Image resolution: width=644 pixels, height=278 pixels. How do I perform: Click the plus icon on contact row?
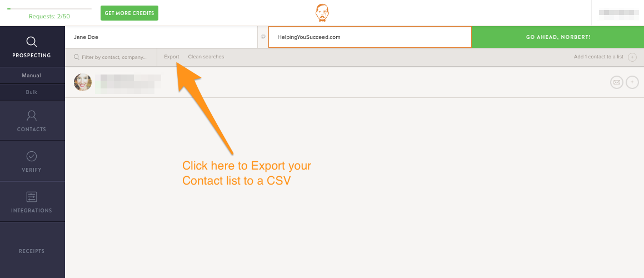coord(632,82)
